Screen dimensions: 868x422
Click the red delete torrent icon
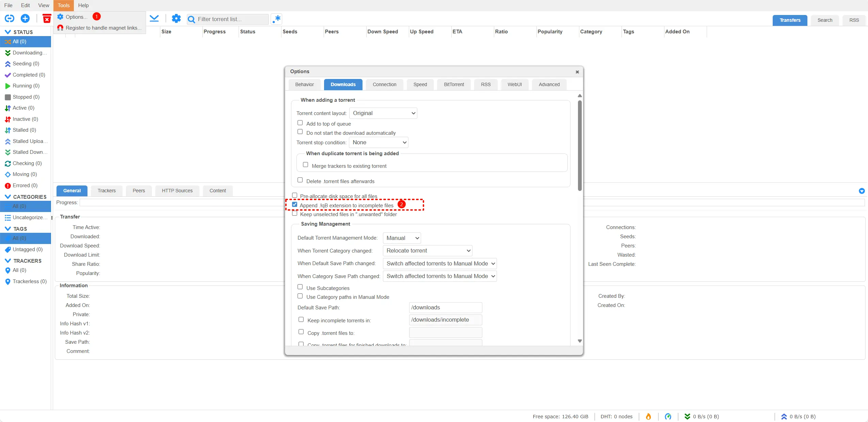[47, 18]
